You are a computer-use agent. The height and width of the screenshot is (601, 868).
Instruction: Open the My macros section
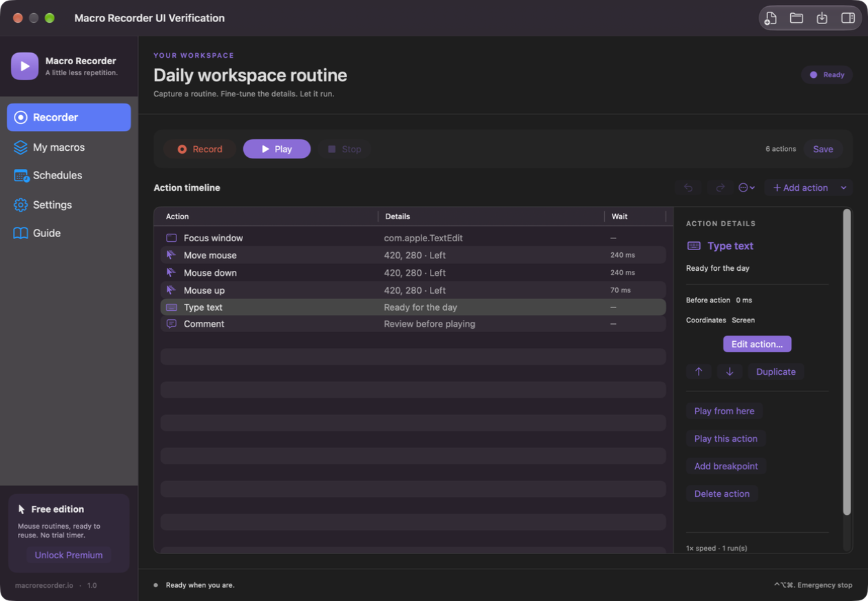click(69, 147)
